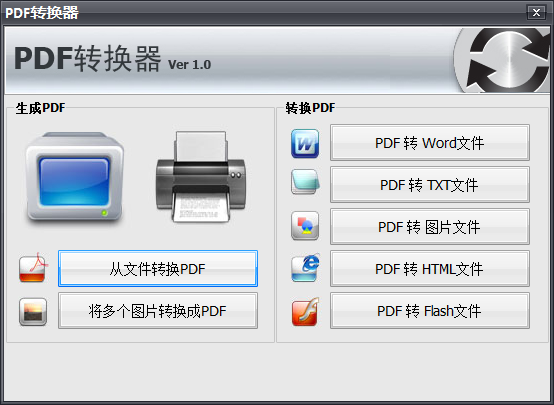Click the small sunset picture icon
Screen dimensions: 554x405
point(33,311)
